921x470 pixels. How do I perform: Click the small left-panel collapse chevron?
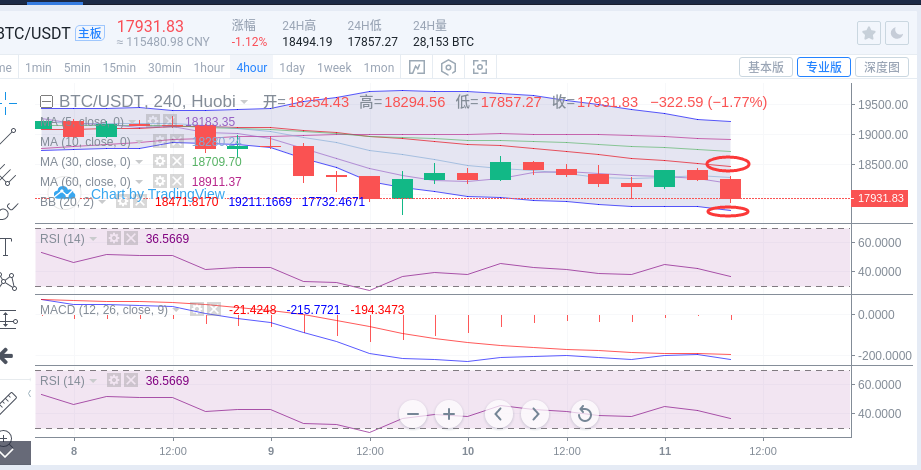(x=29, y=394)
